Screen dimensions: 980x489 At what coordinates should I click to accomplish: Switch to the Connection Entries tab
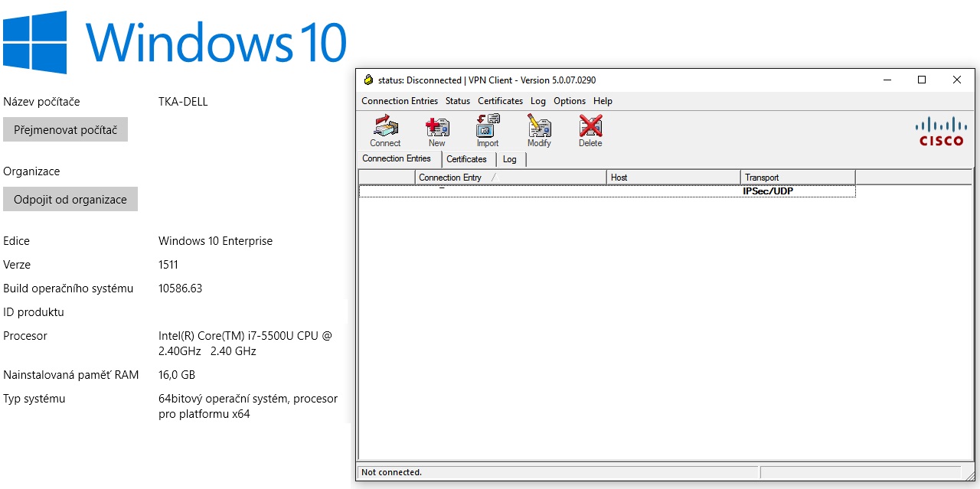pyautogui.click(x=397, y=158)
